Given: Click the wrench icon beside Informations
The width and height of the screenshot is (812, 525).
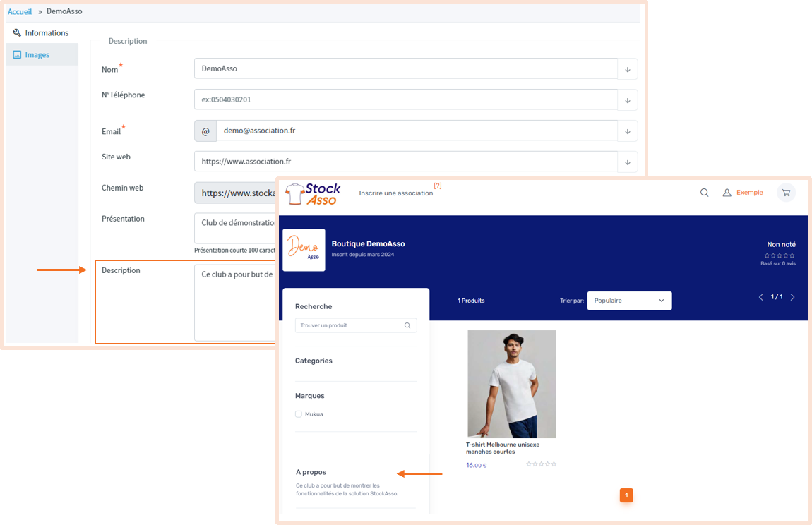Looking at the screenshot, I should pos(16,32).
